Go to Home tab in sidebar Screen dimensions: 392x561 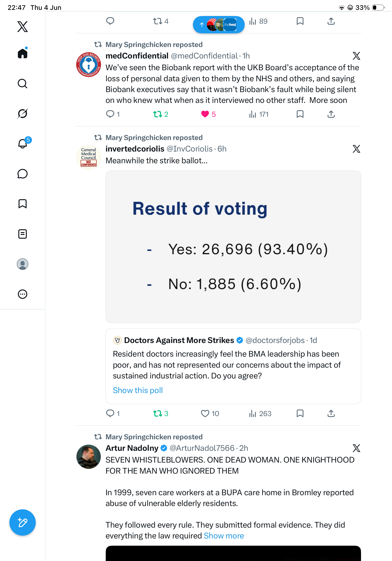(23, 53)
